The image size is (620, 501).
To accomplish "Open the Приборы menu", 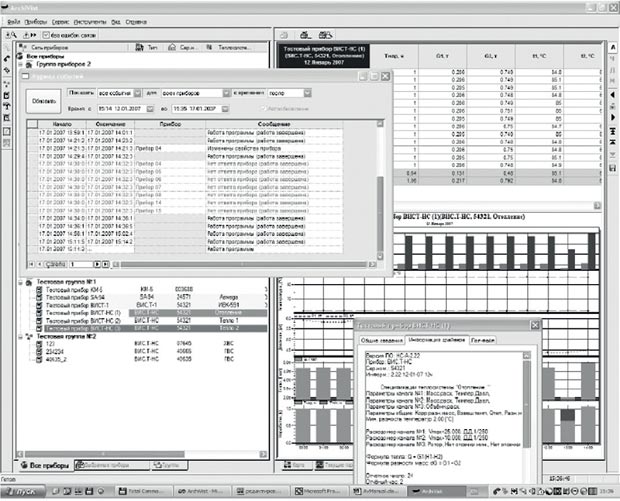I will 36,22.
